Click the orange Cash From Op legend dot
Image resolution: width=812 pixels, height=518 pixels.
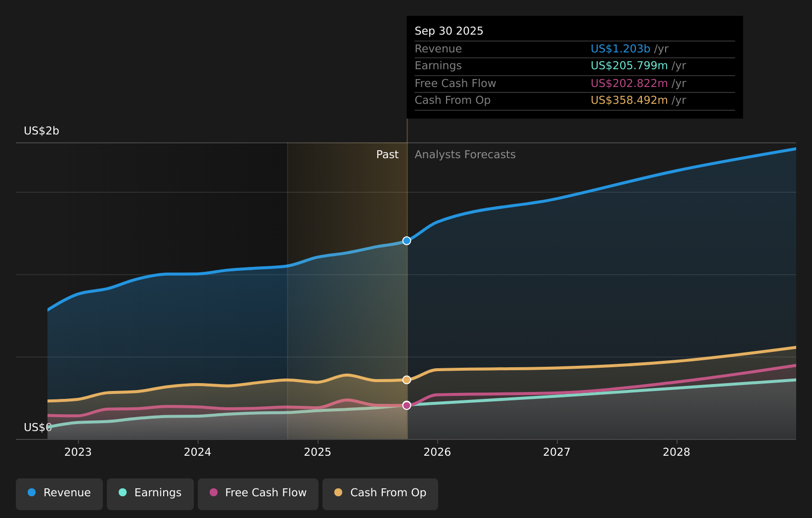339,492
